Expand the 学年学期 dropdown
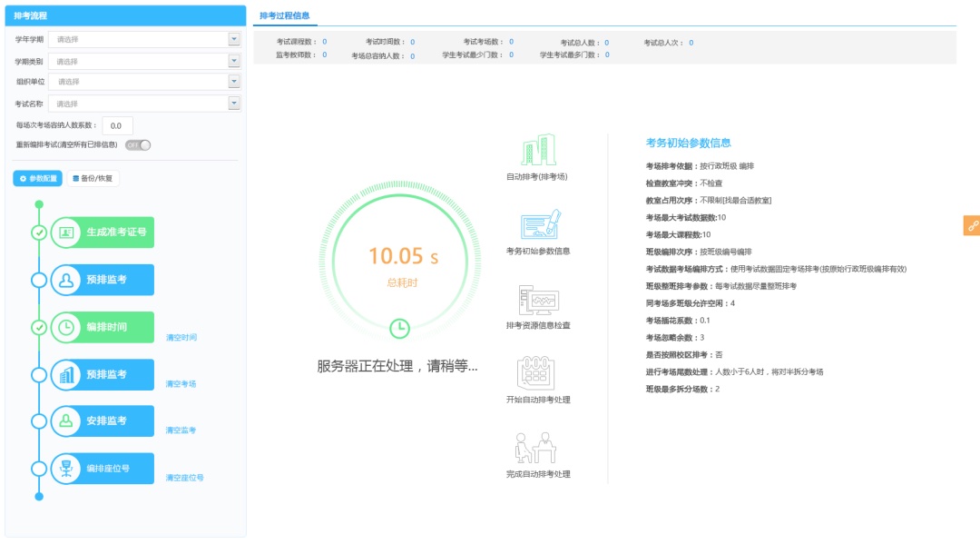This screenshot has height=554, width=980. click(x=234, y=40)
